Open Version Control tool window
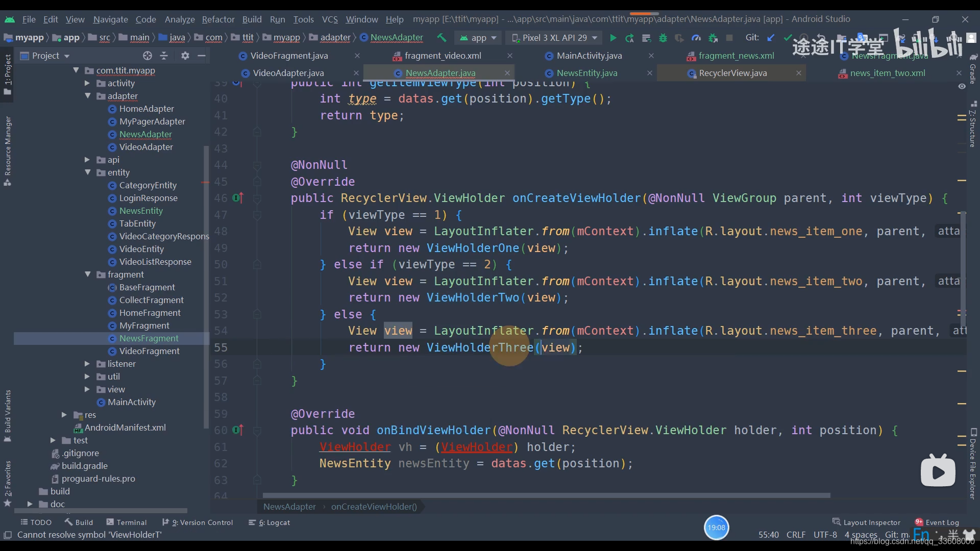This screenshot has width=980, height=551. point(197,522)
